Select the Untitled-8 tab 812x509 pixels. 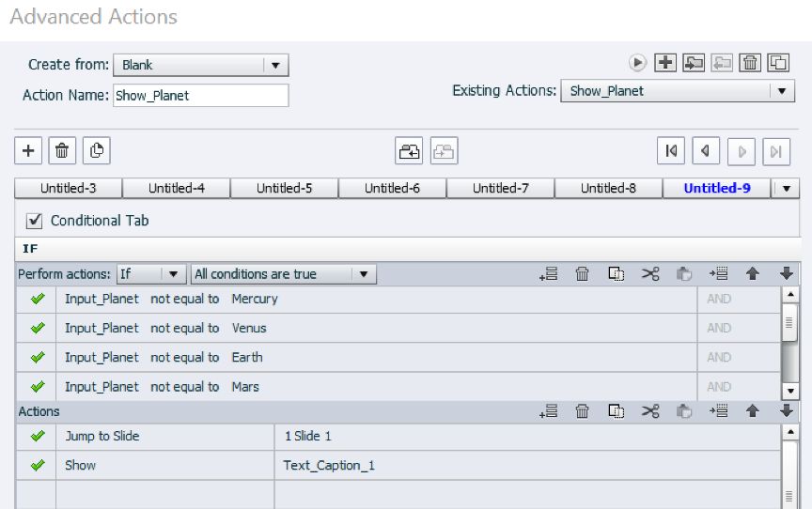coord(608,188)
